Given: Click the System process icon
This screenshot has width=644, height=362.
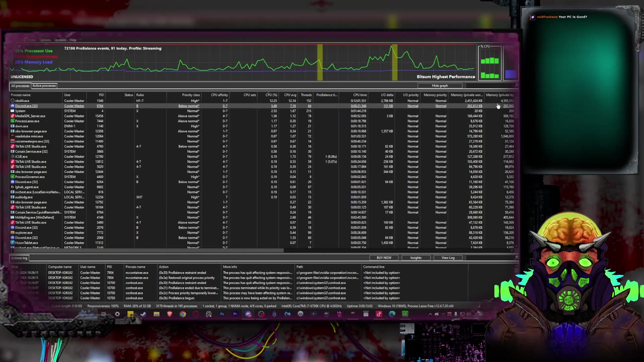Looking at the screenshot, I should 13,111.
